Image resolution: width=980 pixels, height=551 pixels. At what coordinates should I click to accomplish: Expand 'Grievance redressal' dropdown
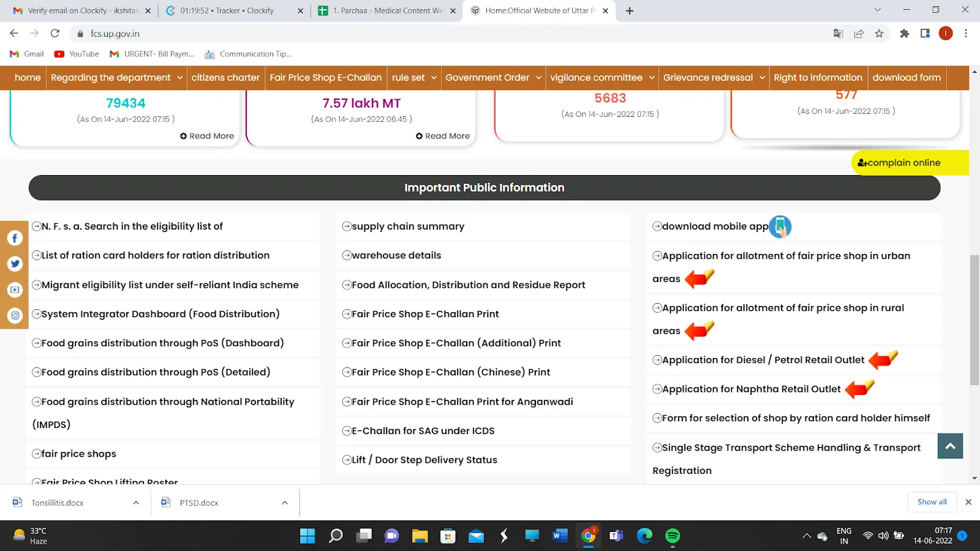click(714, 78)
